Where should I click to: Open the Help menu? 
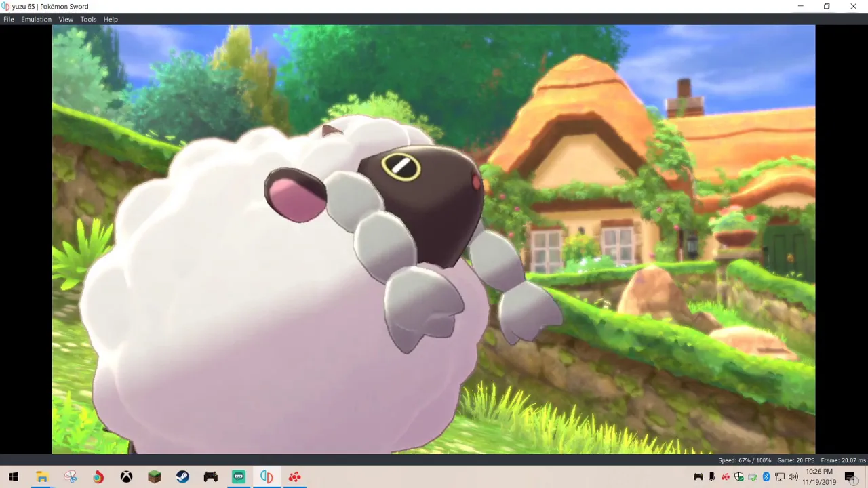111,19
